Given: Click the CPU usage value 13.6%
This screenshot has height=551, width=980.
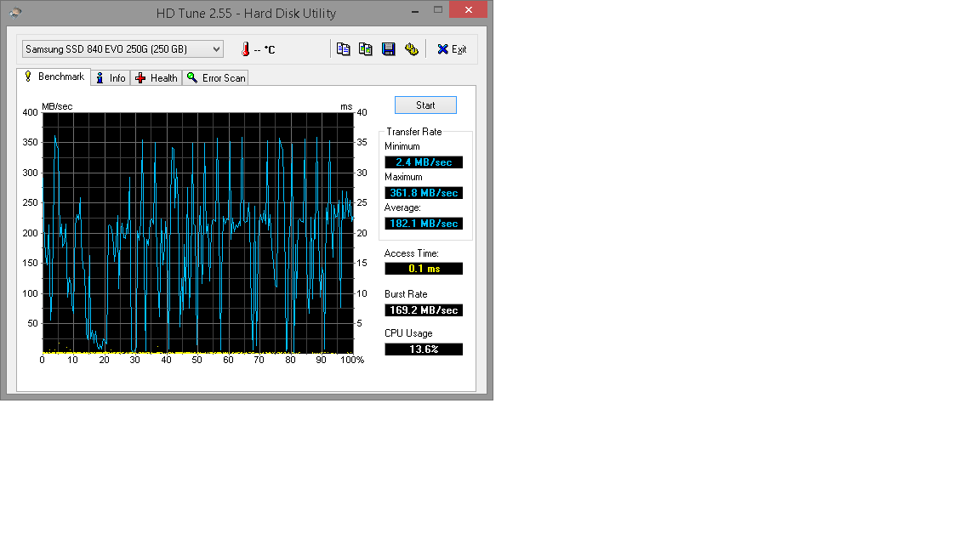Looking at the screenshot, I should (424, 349).
